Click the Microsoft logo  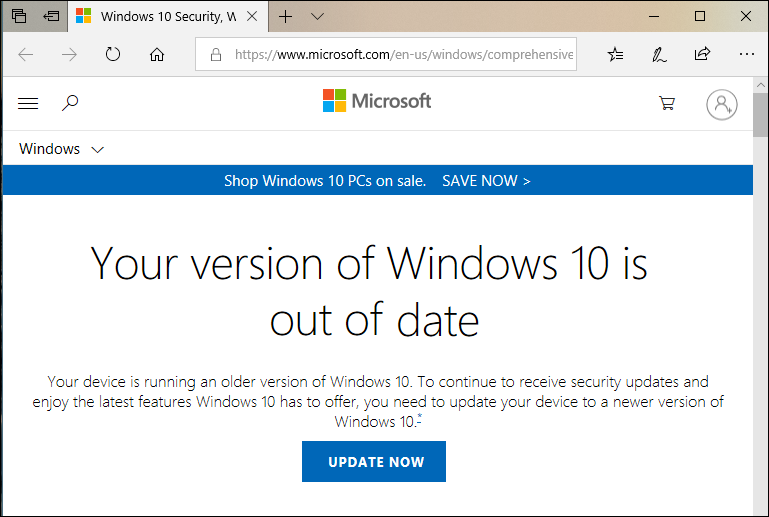point(377,101)
